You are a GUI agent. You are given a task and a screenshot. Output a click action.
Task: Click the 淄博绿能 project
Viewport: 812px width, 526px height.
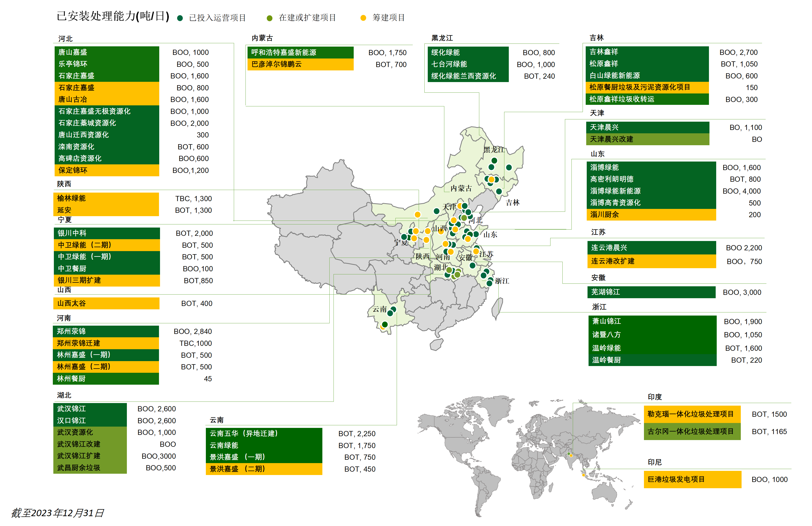pyautogui.click(x=652, y=167)
